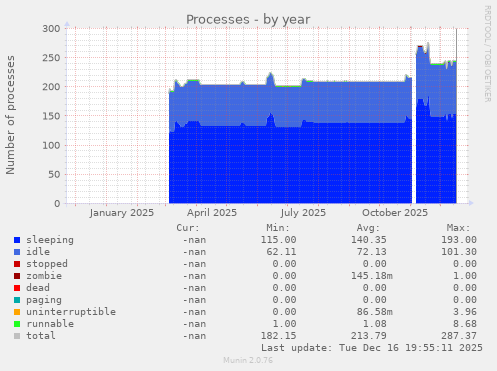The image size is (497, 371).
Task: Click the idle average value 72.13
Action: point(372,252)
